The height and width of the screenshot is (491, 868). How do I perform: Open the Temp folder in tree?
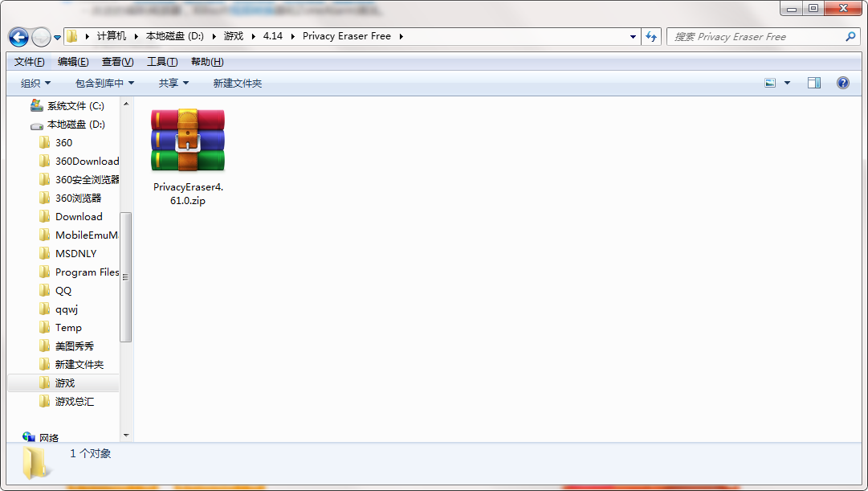click(68, 328)
